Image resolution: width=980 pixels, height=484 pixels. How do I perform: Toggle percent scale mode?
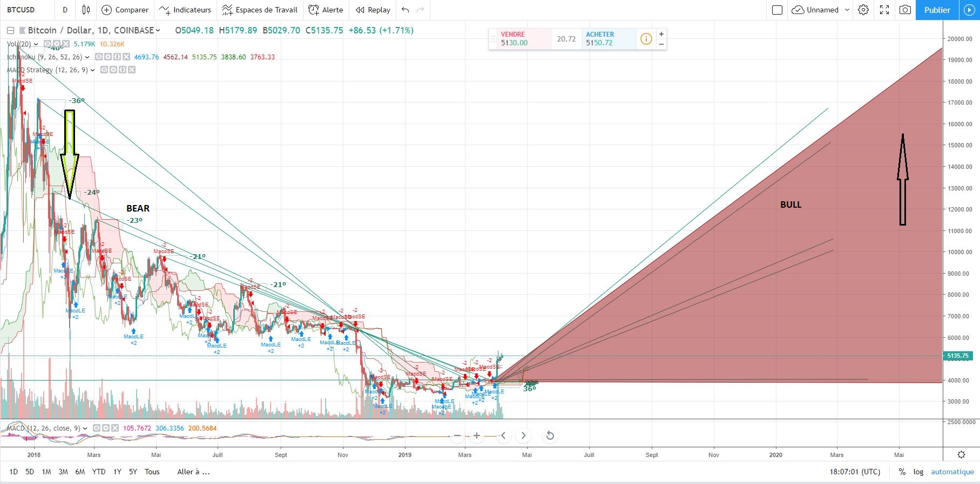pyautogui.click(x=902, y=472)
